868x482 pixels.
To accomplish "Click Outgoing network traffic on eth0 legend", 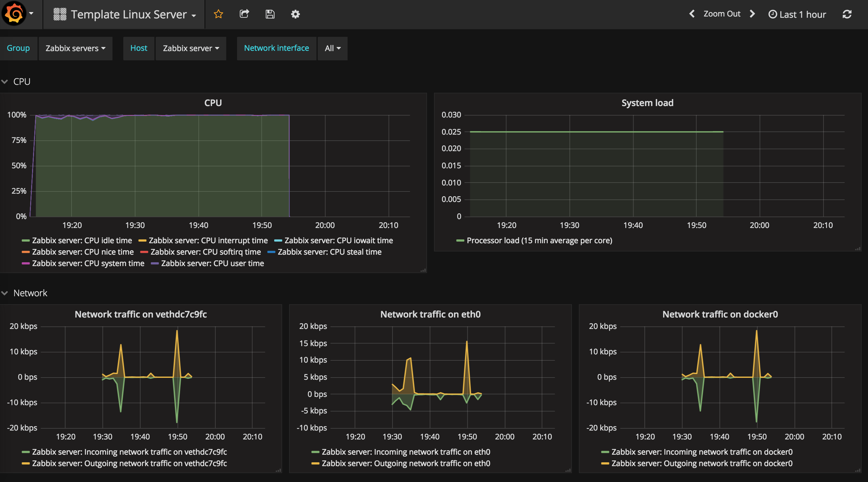I will tap(406, 464).
